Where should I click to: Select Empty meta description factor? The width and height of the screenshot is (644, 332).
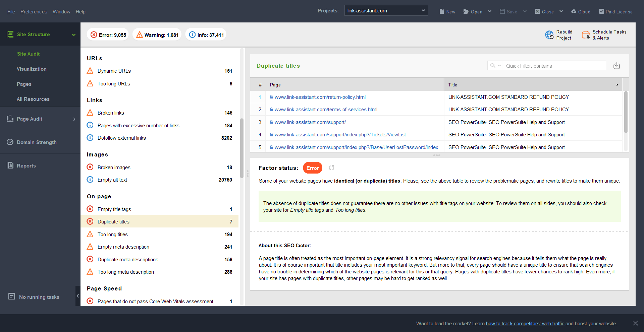pos(159,247)
